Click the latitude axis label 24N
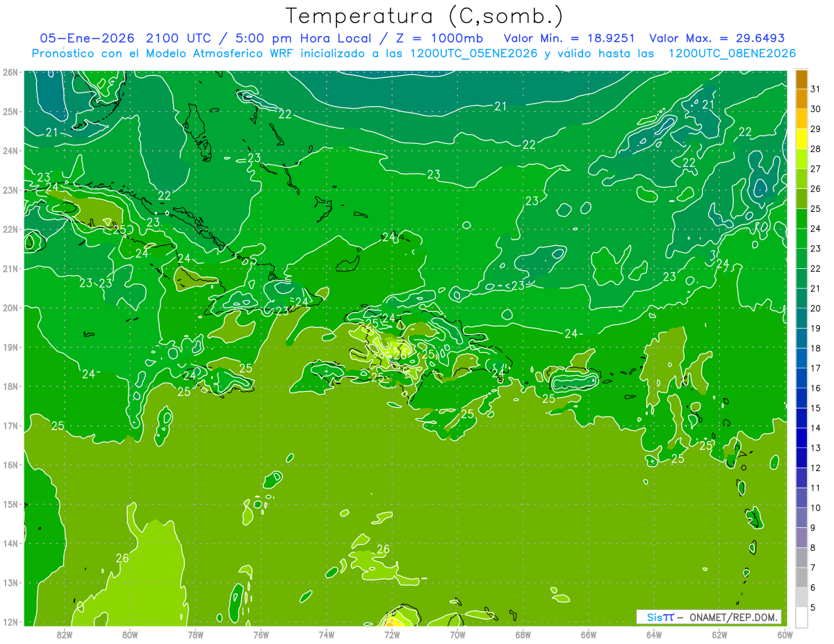This screenshot has width=834, height=644. [x=10, y=151]
